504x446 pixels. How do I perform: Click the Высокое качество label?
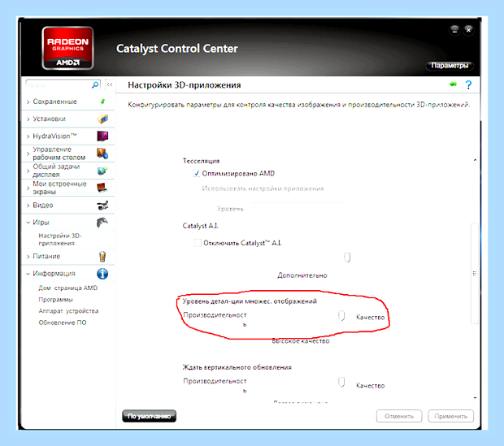(301, 341)
